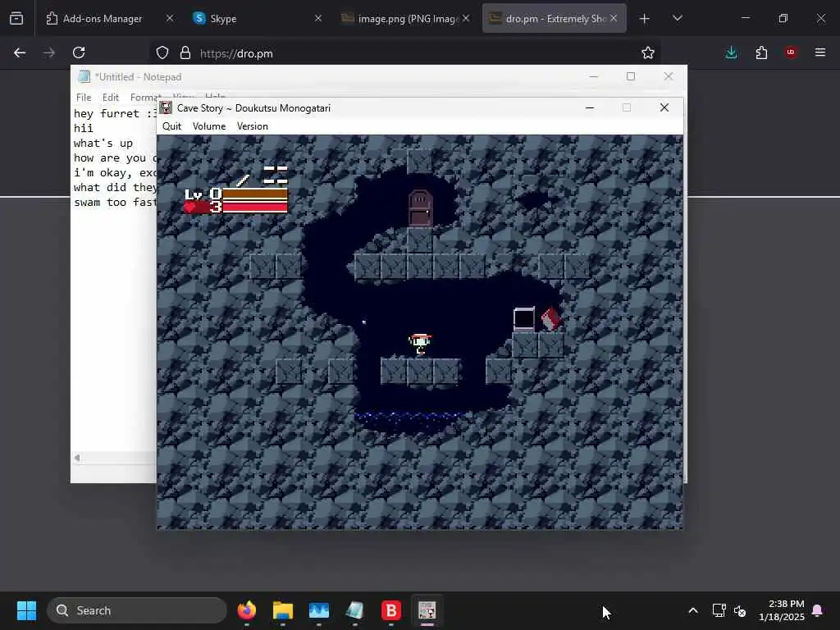
Task: Go back in Firefox
Action: click(20, 52)
